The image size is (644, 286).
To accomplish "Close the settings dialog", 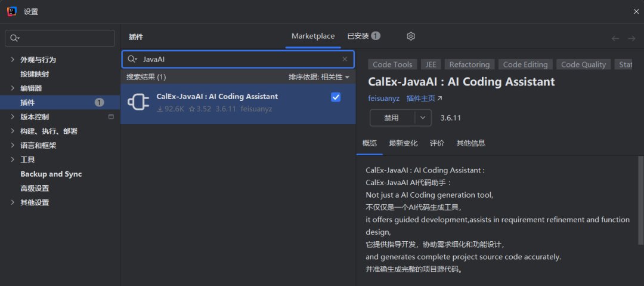I will (636, 11).
